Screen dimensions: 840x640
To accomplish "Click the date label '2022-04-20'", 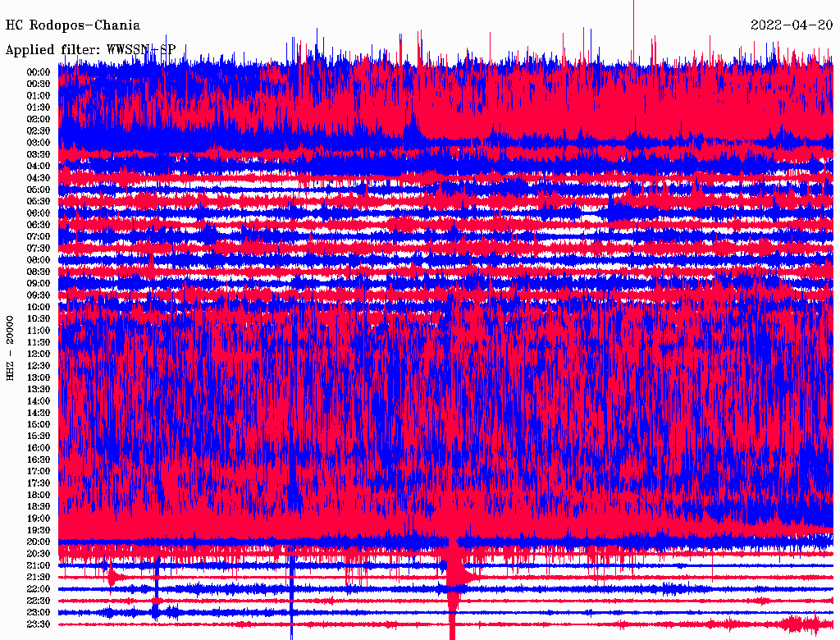I will point(792,25).
